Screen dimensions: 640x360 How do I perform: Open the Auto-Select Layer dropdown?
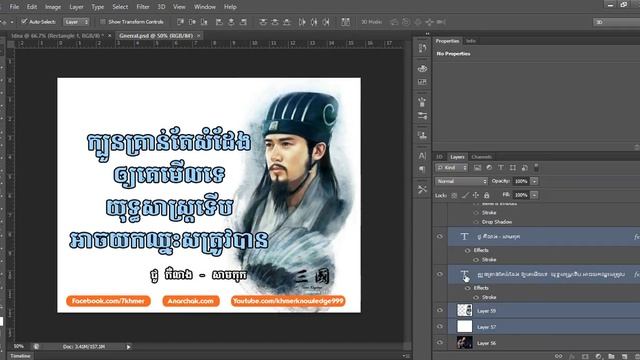pos(76,22)
